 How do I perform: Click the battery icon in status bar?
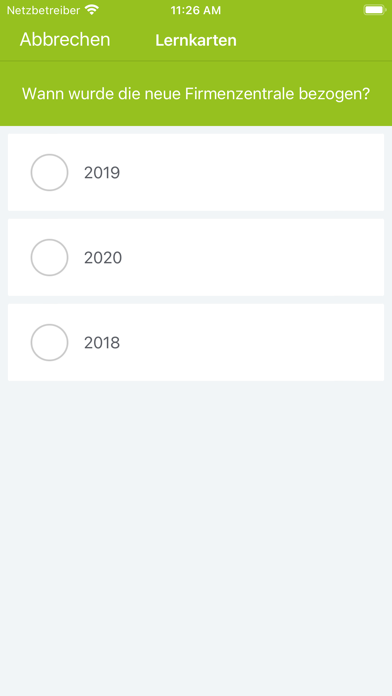[374, 10]
